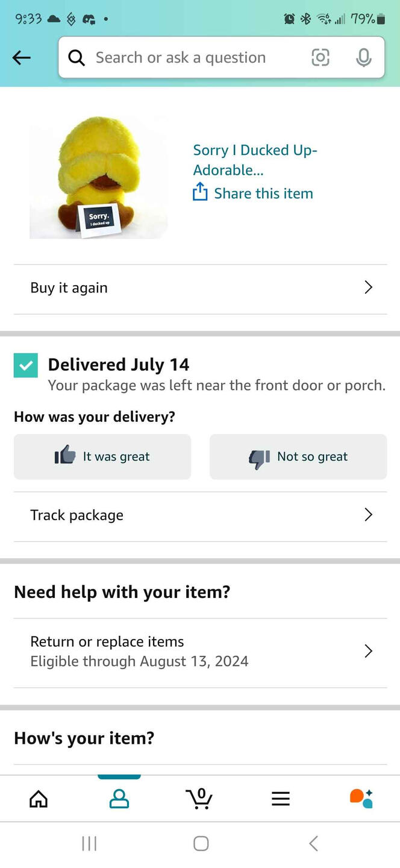Rate delivery as It was great

click(102, 457)
